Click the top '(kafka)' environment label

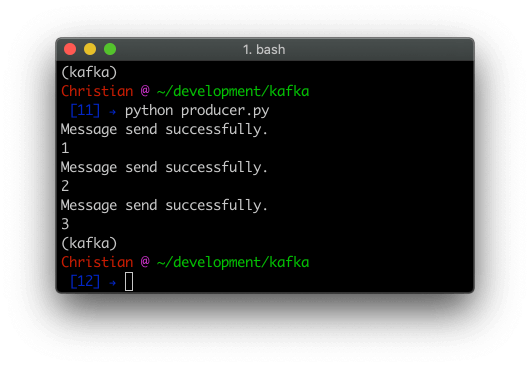[x=89, y=73]
